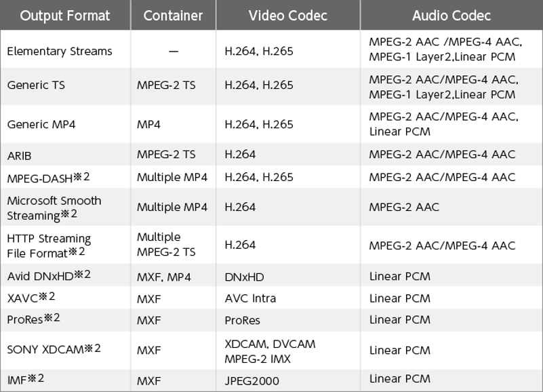Select the ARIB output format cell
This screenshot has height=392, width=543.
click(19, 155)
